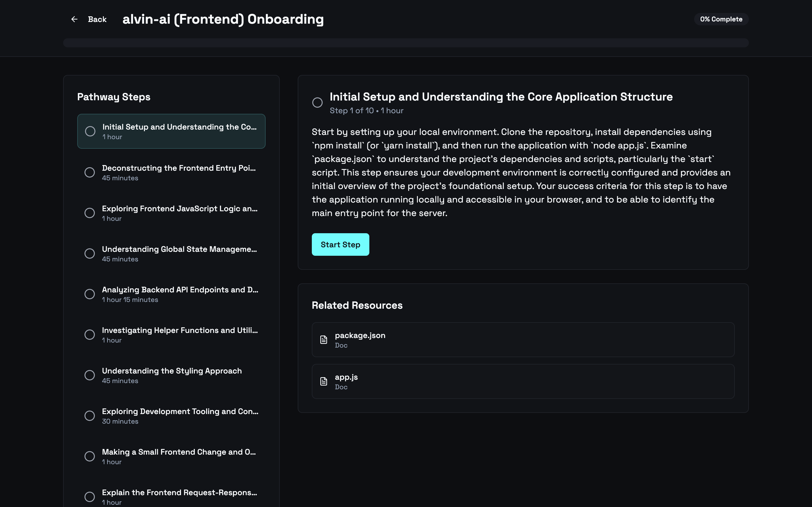Check the circle for Deconstructing the Frontend Entry step
Viewport: 812px width, 507px height.
point(90,172)
